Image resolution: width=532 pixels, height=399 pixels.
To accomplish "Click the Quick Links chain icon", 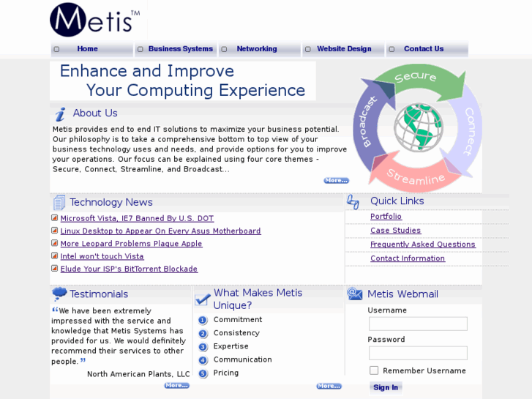I will pos(353,202).
